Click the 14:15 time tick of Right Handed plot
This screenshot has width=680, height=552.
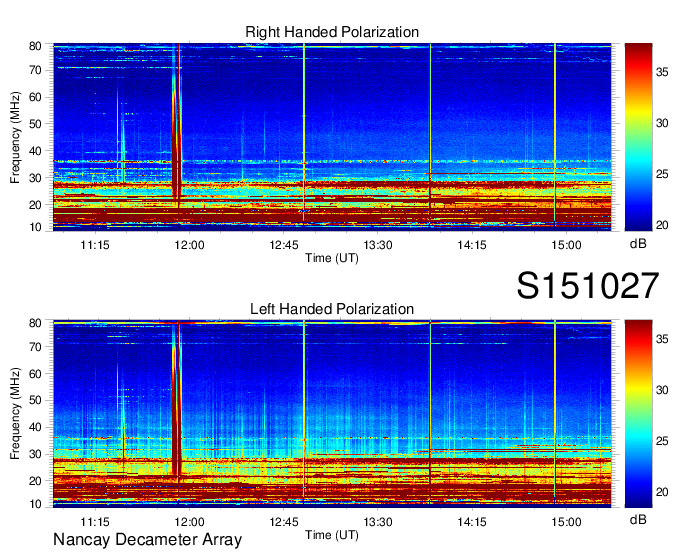(472, 245)
